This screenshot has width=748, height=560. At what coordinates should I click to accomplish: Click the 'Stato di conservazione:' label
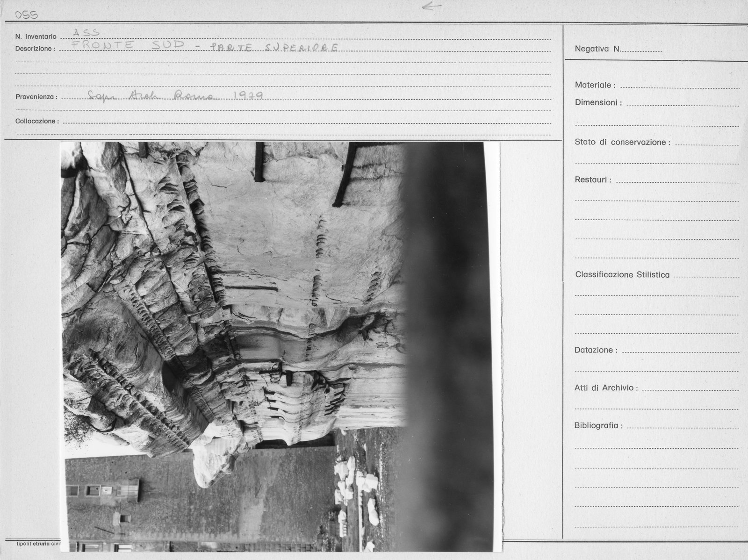click(x=623, y=142)
